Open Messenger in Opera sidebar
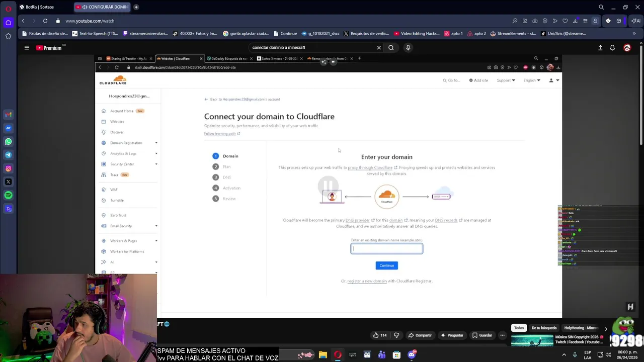644x362 pixels. coord(8,128)
